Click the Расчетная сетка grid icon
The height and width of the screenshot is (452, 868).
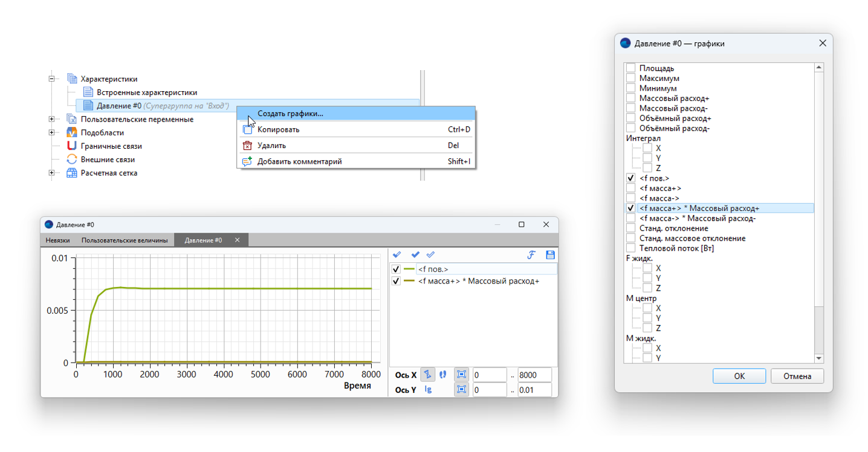coord(72,173)
